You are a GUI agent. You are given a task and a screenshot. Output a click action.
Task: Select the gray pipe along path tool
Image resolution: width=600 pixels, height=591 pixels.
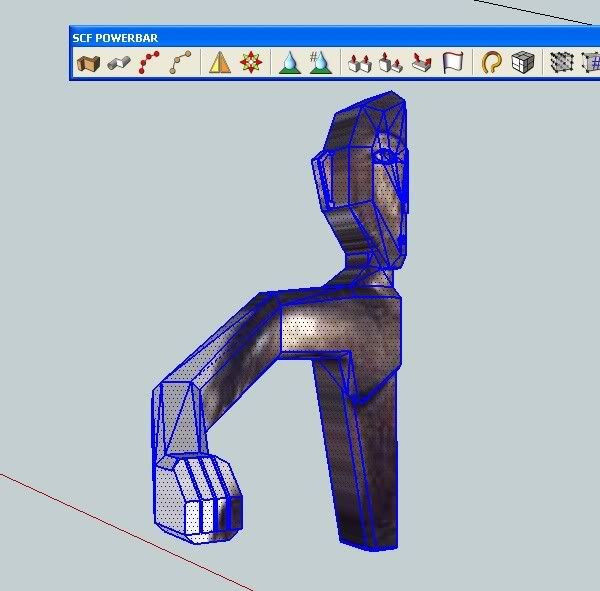point(119,63)
